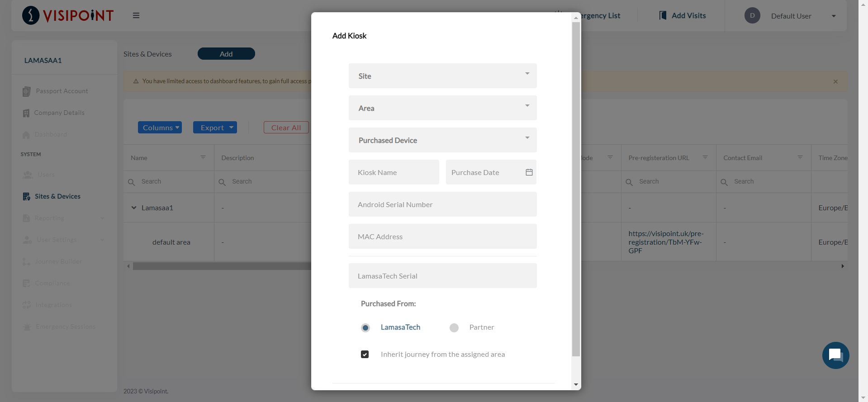Click the Name column filter icon
The width and height of the screenshot is (868, 402).
click(x=203, y=157)
